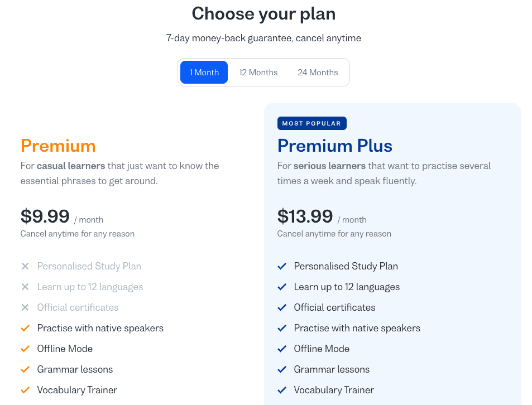Switch to the 12 Months billing tab
532x405 pixels.
click(258, 73)
